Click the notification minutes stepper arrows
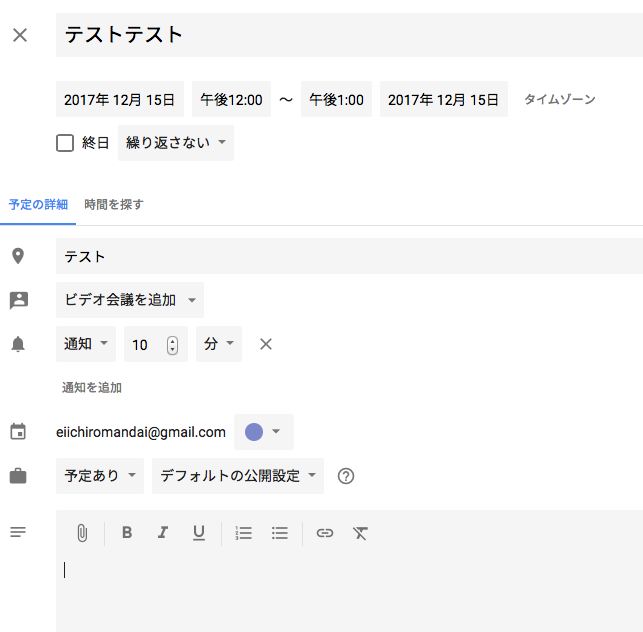This screenshot has width=643, height=632. click(172, 345)
